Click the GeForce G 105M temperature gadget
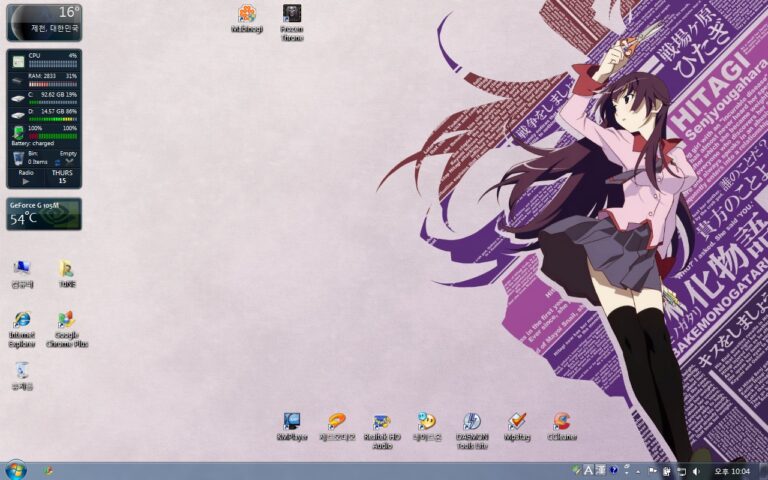This screenshot has width=768, height=480. (x=44, y=214)
